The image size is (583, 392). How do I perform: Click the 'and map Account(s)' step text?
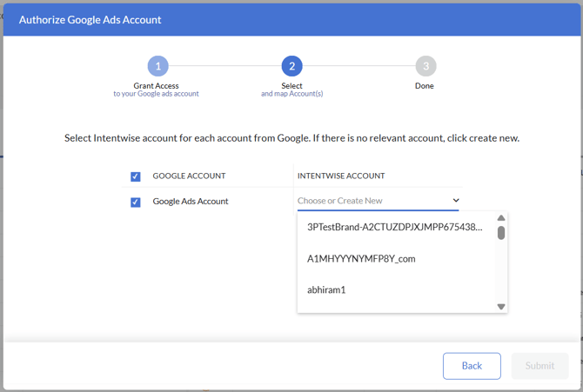tap(291, 94)
